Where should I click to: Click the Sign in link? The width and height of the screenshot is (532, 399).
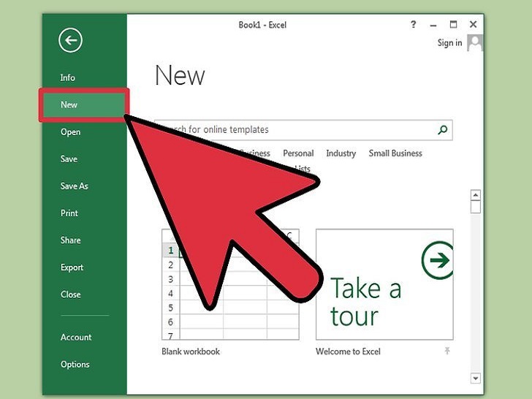coord(449,43)
